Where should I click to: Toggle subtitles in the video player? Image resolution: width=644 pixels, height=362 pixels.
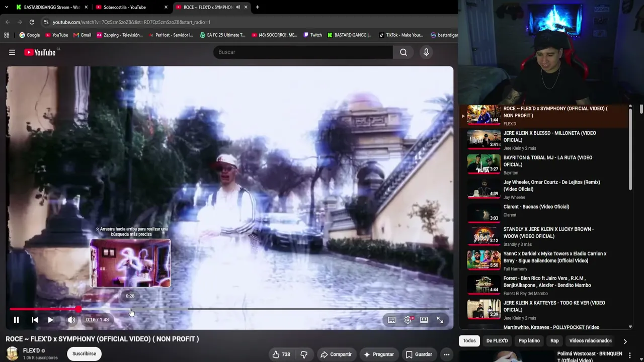[391, 320]
